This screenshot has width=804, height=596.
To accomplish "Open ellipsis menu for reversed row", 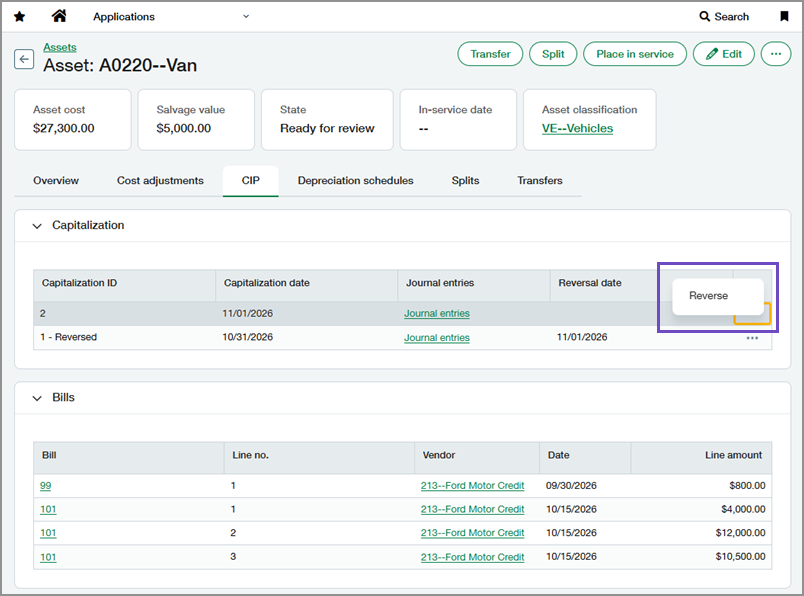I will 752,338.
